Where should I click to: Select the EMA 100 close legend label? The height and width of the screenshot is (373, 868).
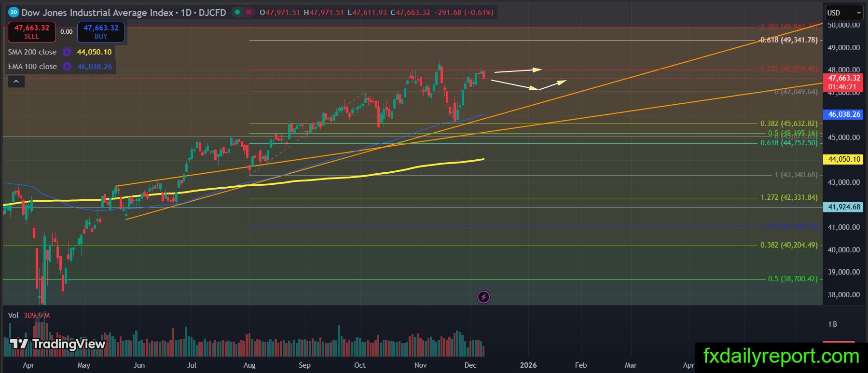(32, 67)
